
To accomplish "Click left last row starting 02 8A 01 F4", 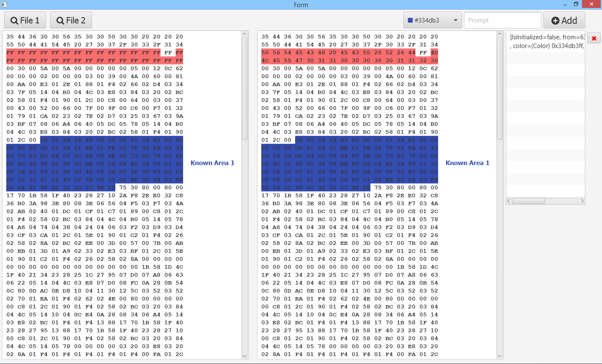I will [94, 354].
